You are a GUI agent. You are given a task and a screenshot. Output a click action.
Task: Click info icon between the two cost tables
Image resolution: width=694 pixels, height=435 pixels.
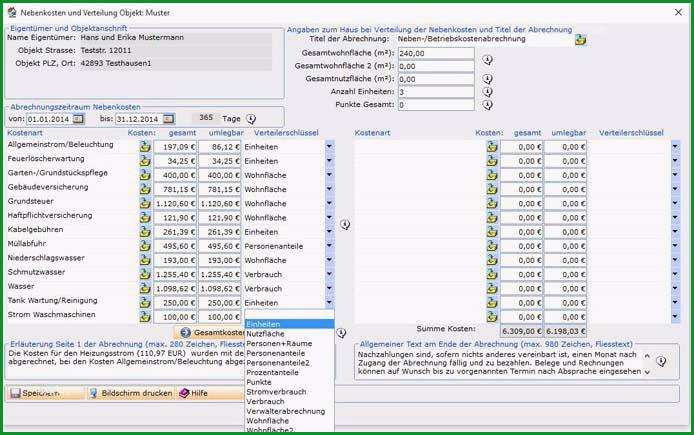pyautogui.click(x=345, y=225)
